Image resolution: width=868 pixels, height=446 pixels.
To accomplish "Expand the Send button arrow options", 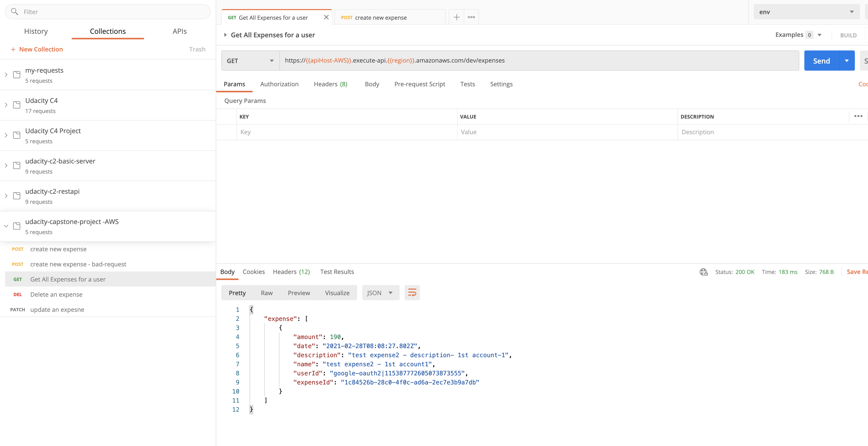I will pyautogui.click(x=847, y=61).
